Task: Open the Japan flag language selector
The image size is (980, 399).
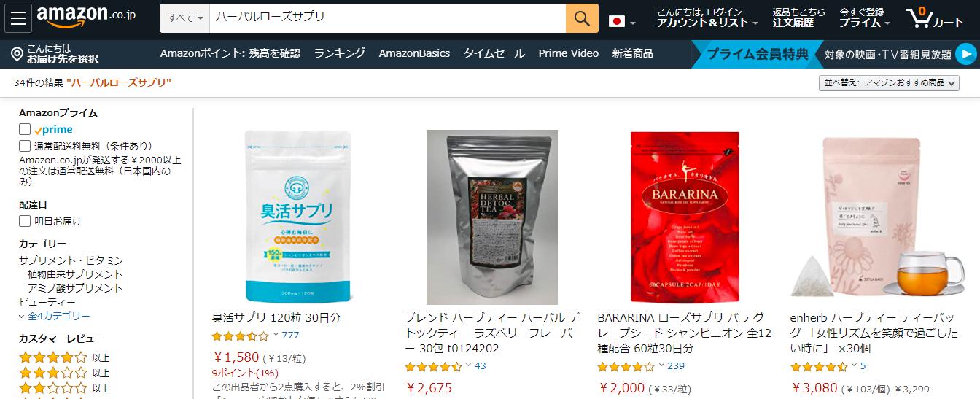Action: 622,21
